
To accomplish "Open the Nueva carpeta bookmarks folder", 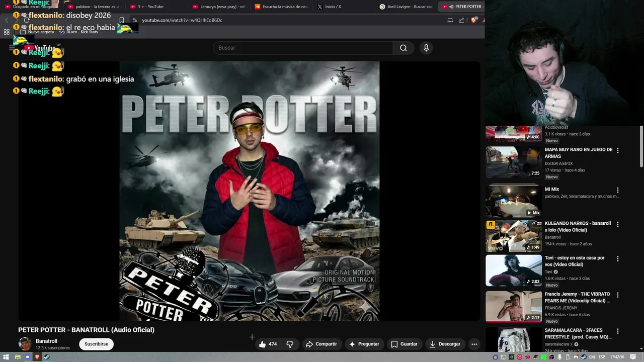I will click(x=37, y=32).
